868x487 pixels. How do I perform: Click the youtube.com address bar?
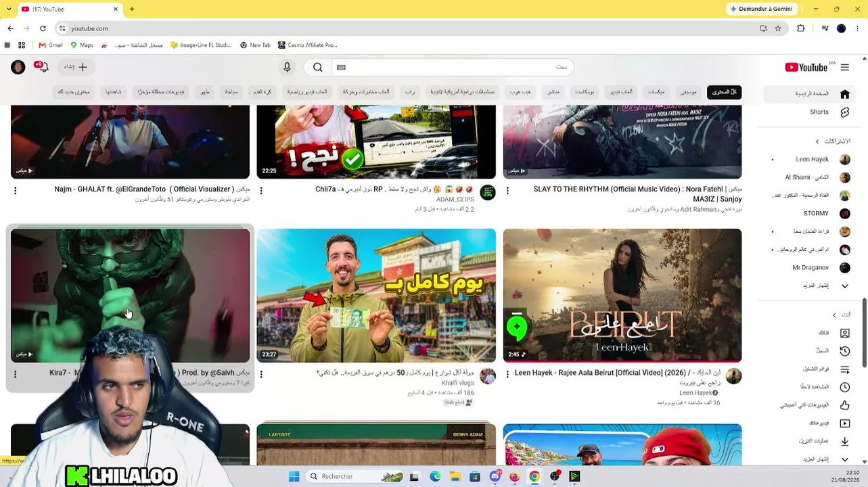click(406, 28)
